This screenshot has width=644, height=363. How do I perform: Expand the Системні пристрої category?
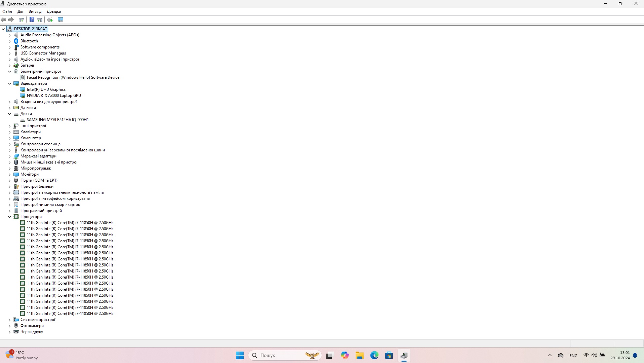pos(10,320)
